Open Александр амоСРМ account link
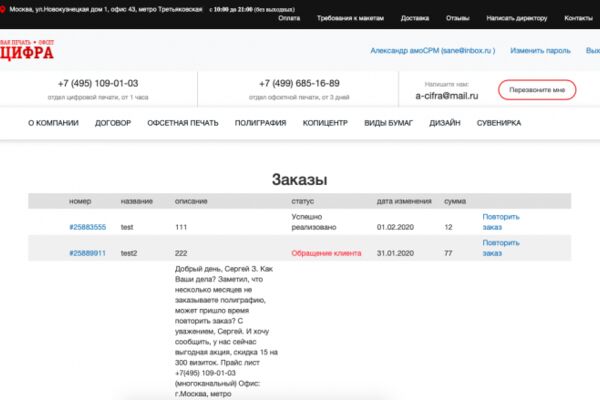 432,51
